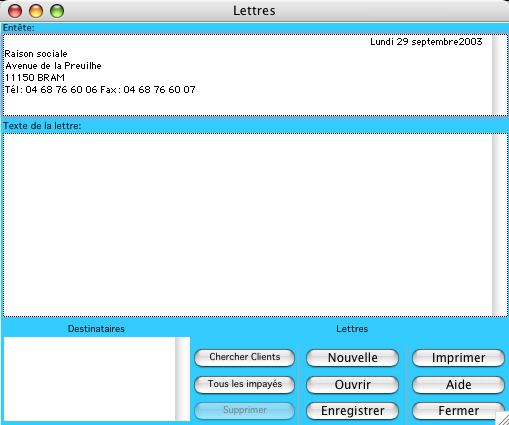Click the green zoom window button

[57, 11]
